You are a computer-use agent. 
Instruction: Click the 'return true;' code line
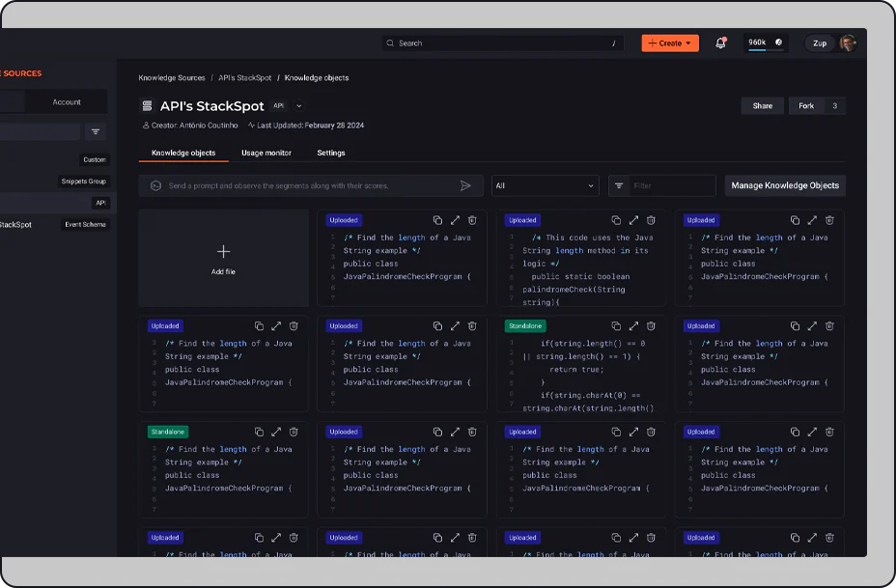pos(576,369)
